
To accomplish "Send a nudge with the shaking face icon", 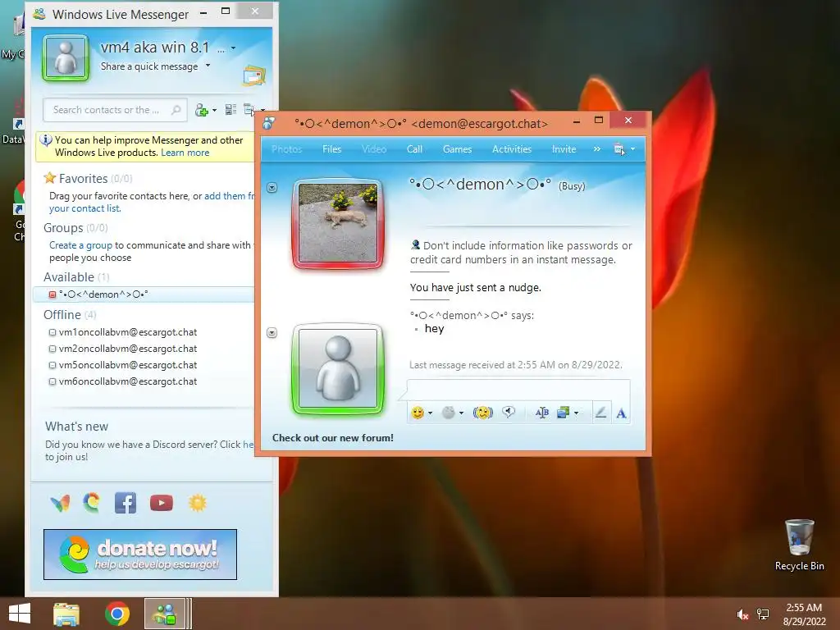I will 482,413.
